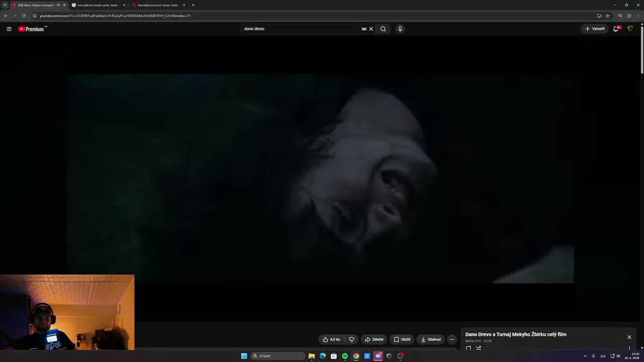Click the YouTube search magnifier button
644x362 pixels.
(383, 29)
